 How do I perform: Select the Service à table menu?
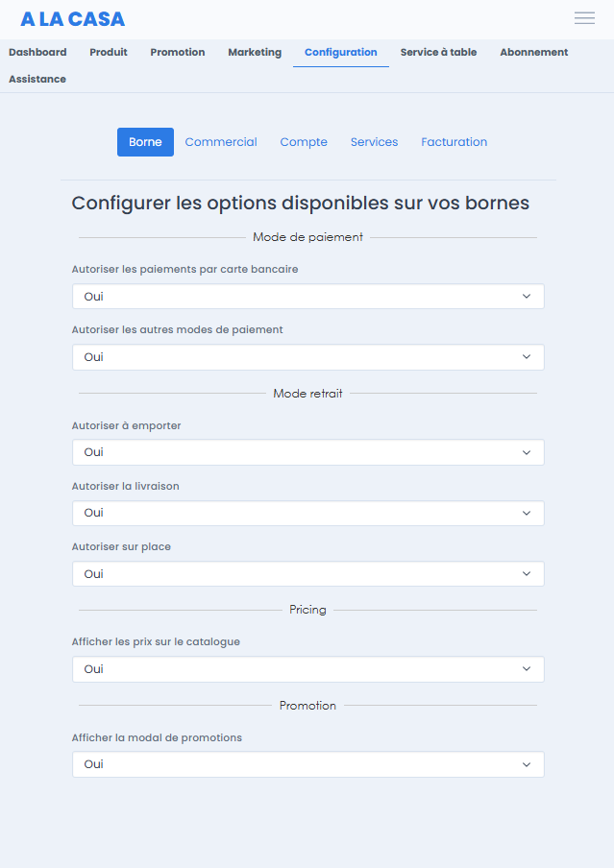tap(438, 52)
